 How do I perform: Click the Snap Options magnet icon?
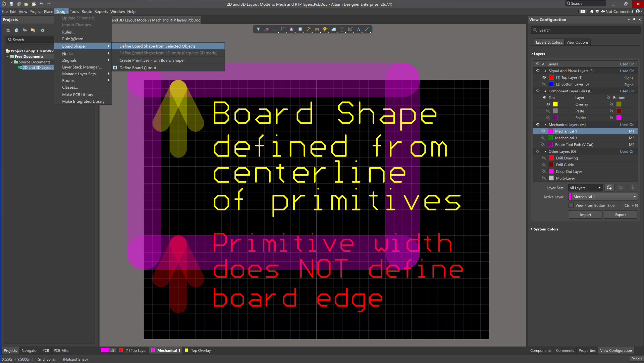pos(266,30)
